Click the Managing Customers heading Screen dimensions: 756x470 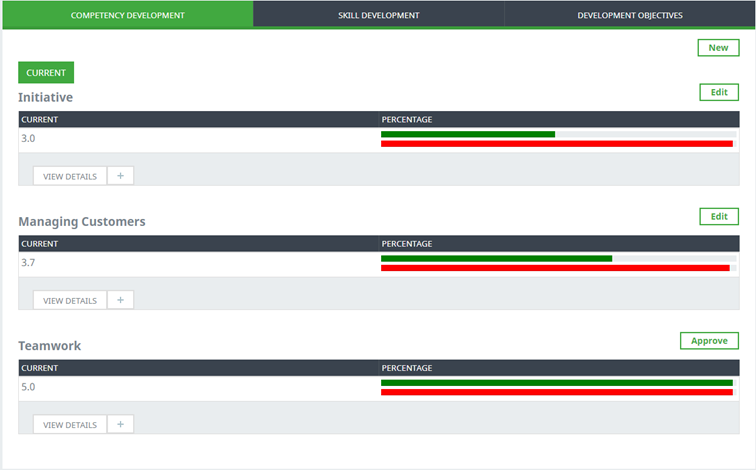[82, 221]
